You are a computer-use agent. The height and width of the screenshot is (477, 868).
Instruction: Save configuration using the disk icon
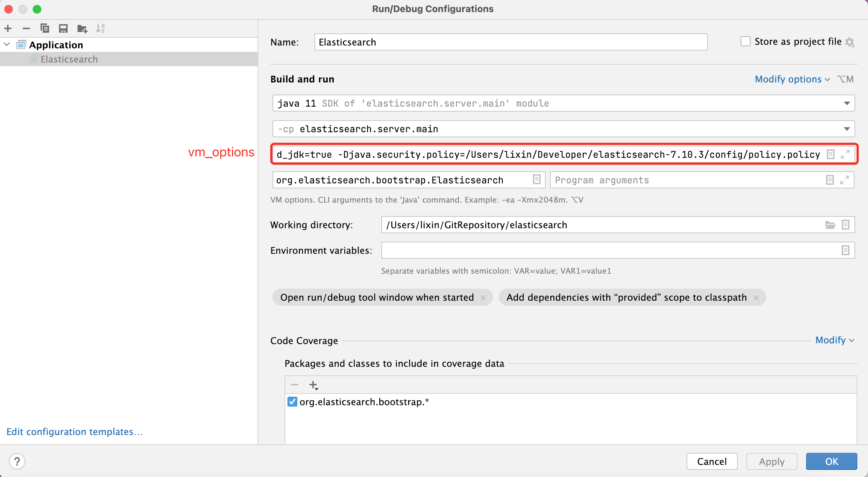point(63,28)
